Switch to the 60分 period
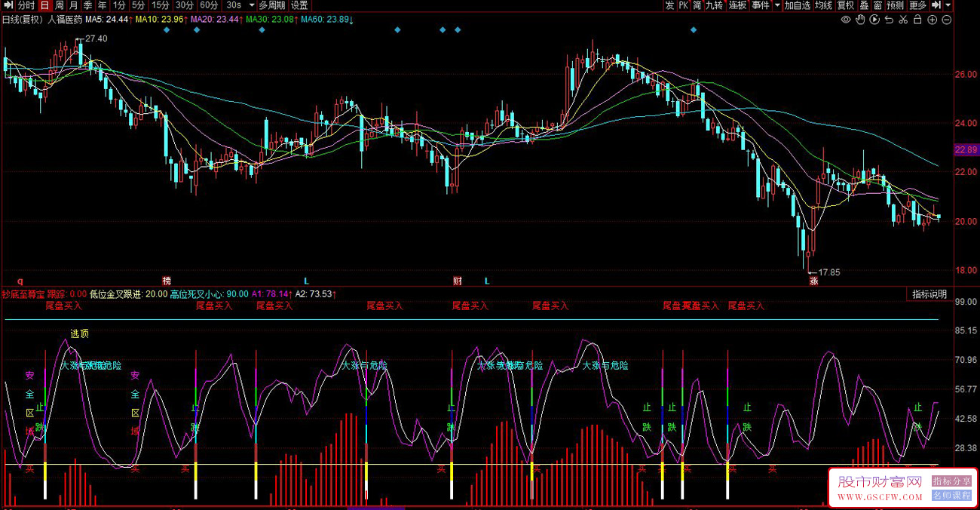 coord(209,5)
